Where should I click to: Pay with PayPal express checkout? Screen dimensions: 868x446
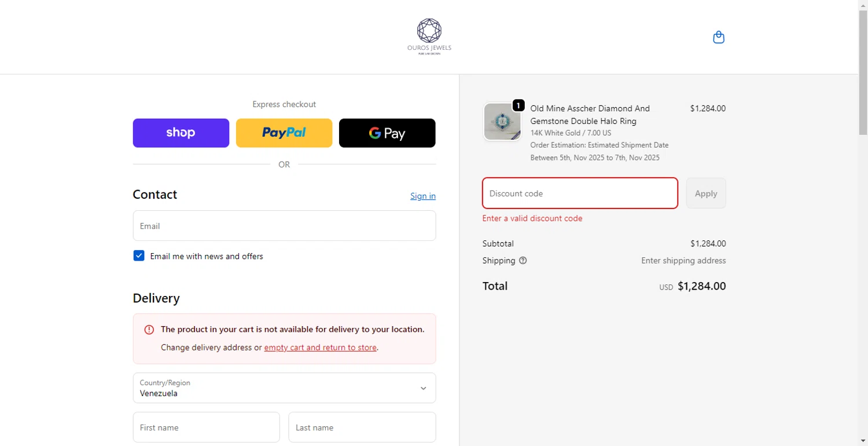point(284,133)
